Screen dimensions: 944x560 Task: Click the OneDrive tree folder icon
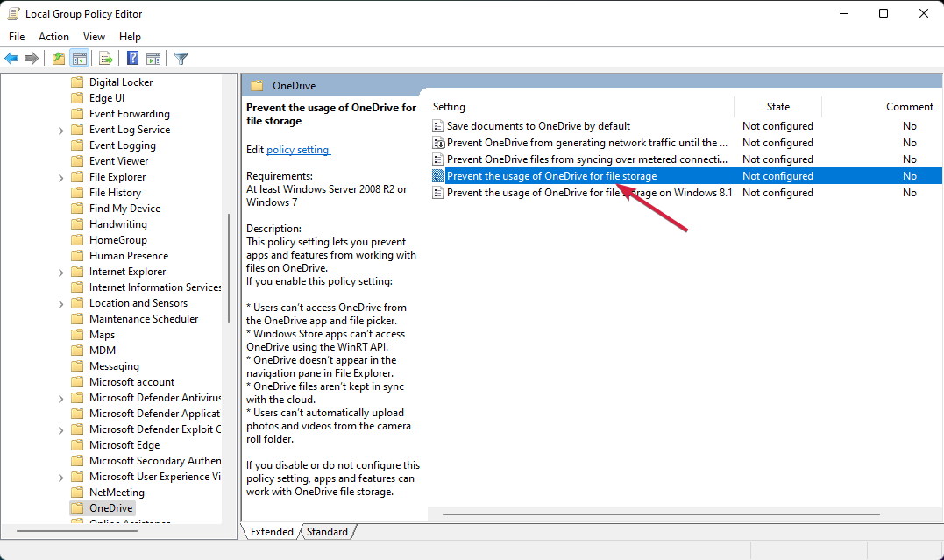(77, 507)
